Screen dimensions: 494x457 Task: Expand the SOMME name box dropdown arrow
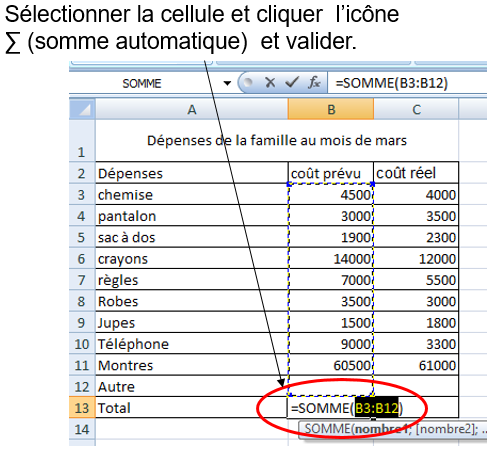tap(227, 83)
